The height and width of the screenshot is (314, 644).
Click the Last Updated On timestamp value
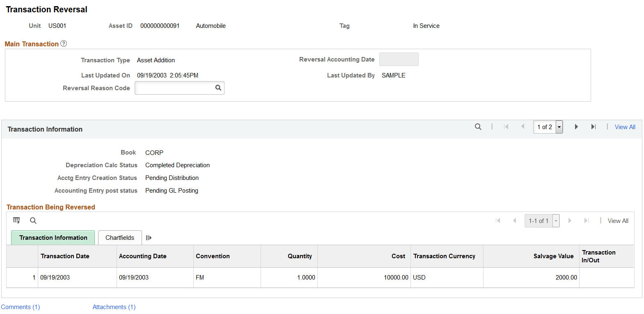coord(167,75)
